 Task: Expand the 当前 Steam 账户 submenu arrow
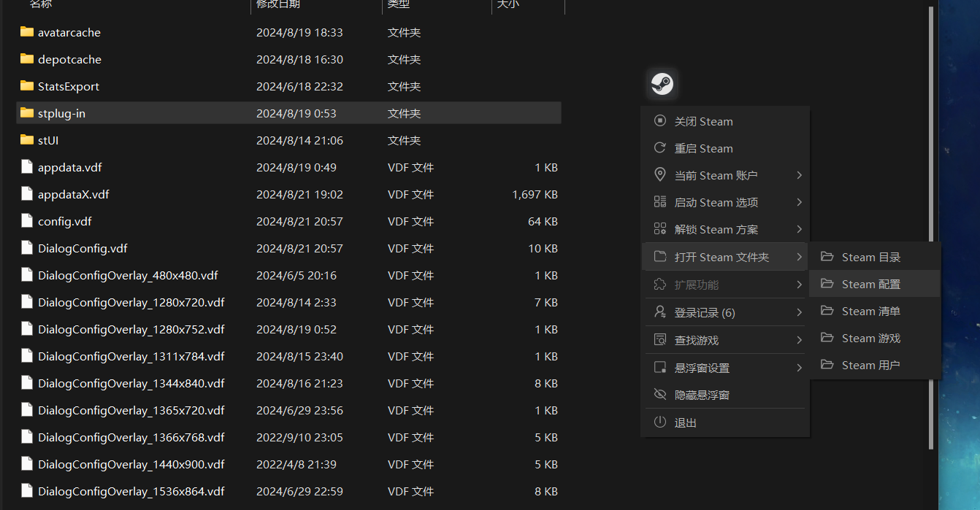tap(800, 175)
